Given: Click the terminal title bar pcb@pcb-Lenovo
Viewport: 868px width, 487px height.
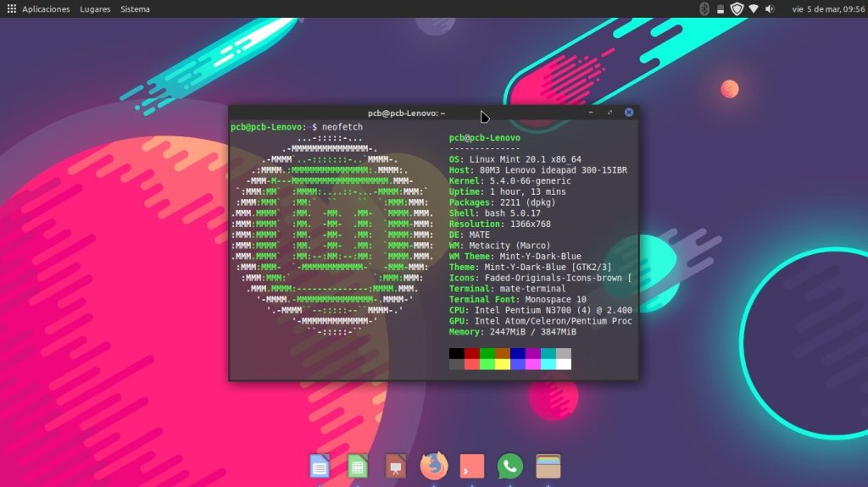Looking at the screenshot, I should 406,113.
